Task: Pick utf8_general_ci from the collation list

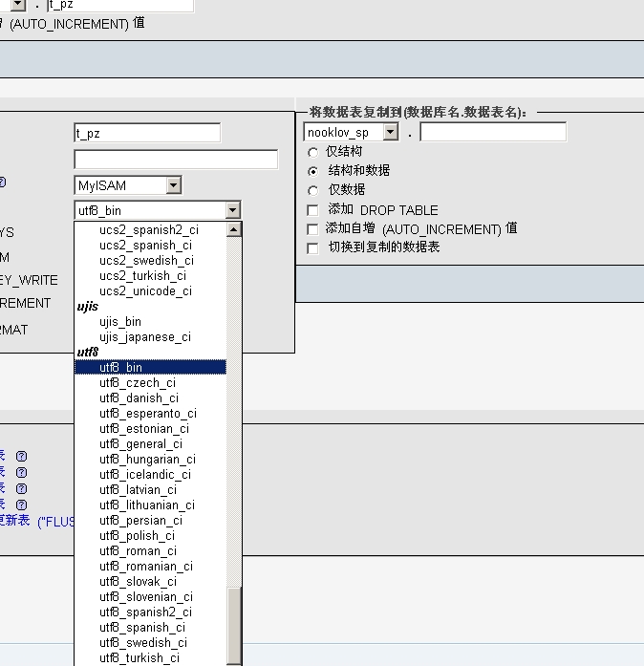Action: 140,444
